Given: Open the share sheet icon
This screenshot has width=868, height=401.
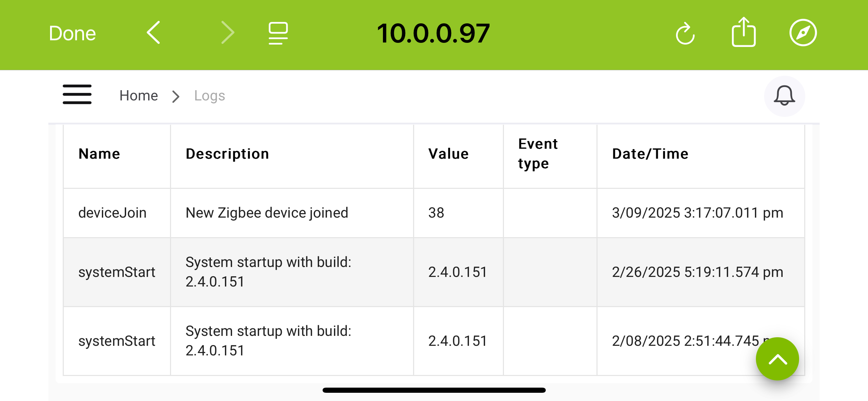Looking at the screenshot, I should pyautogui.click(x=744, y=32).
